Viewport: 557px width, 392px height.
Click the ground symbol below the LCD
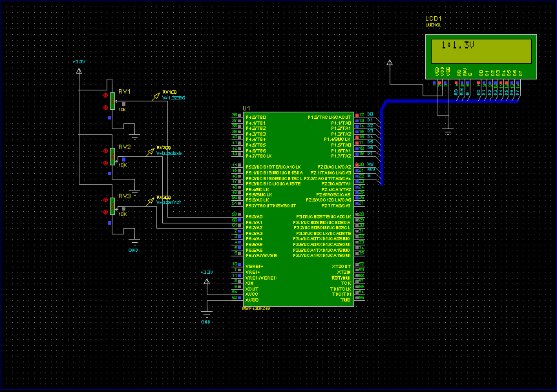click(448, 132)
